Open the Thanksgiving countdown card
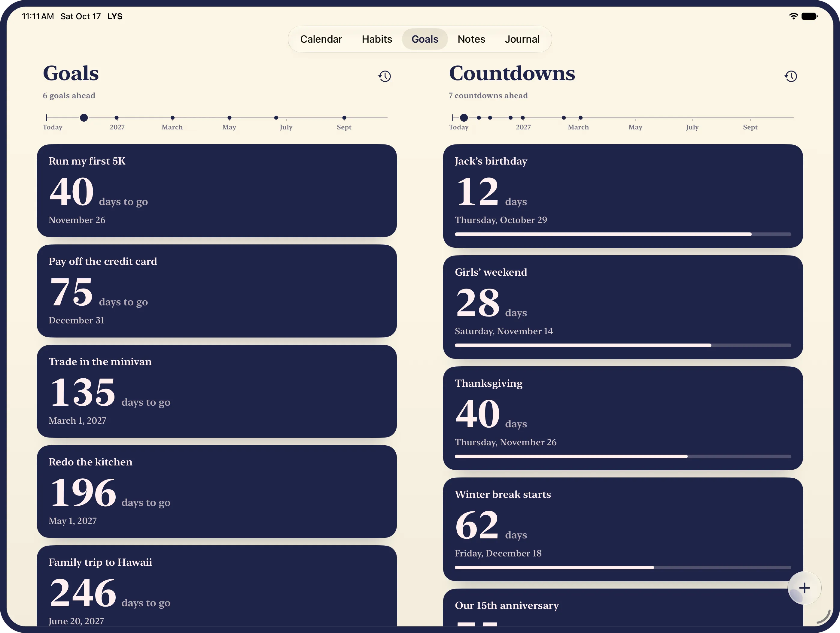 (x=623, y=418)
